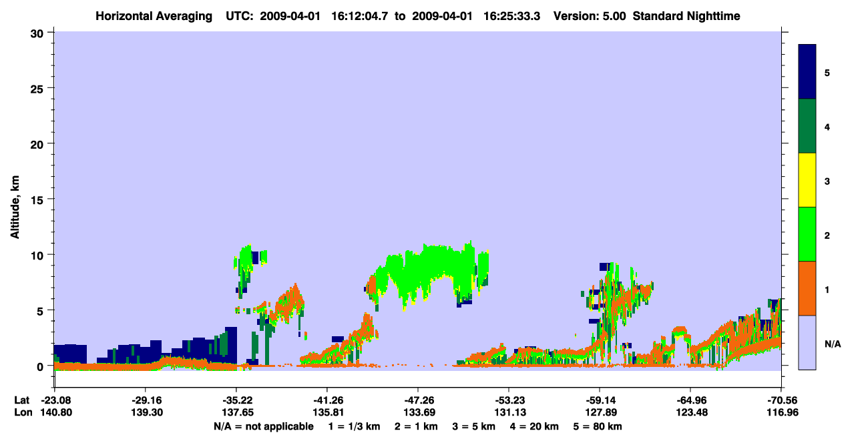Viewport: 868px width, 445px height.
Task: Click the lavender N/A color swatch
Action: click(x=807, y=342)
